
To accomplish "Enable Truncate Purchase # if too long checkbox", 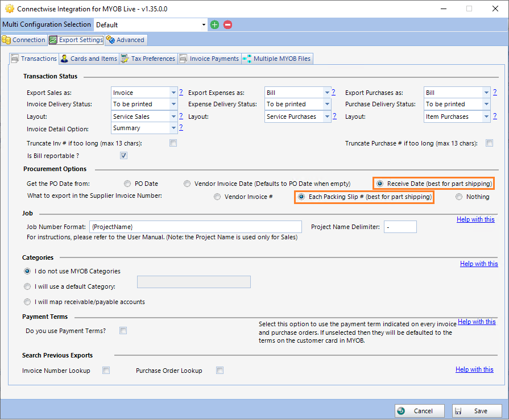I will (490, 143).
